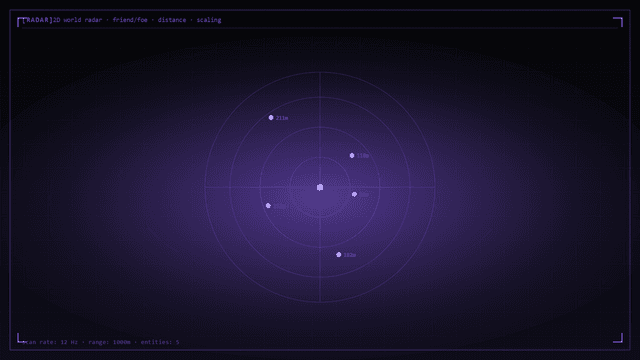
Task: Click the 'friend/foe' header text
Action: tap(130, 20)
